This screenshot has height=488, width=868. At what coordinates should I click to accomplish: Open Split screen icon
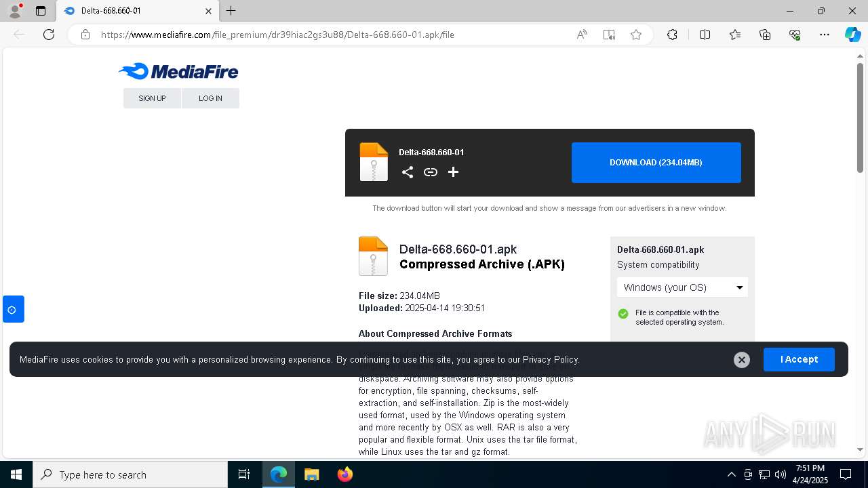coord(705,35)
